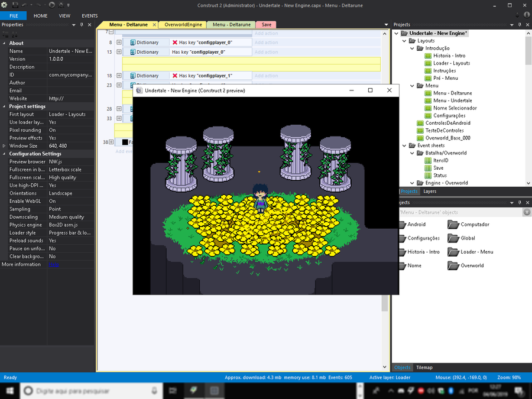Open the HOME ribbon tab
The height and width of the screenshot is (399, 532).
[40, 15]
